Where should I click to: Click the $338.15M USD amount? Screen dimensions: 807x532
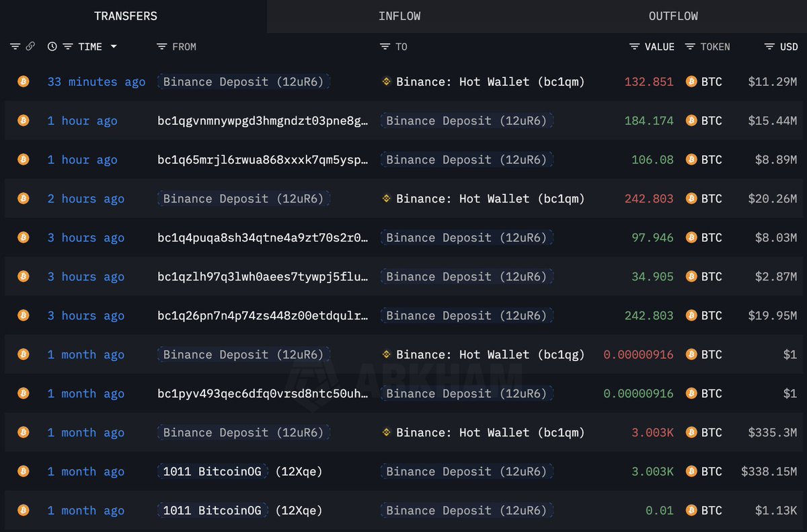769,471
